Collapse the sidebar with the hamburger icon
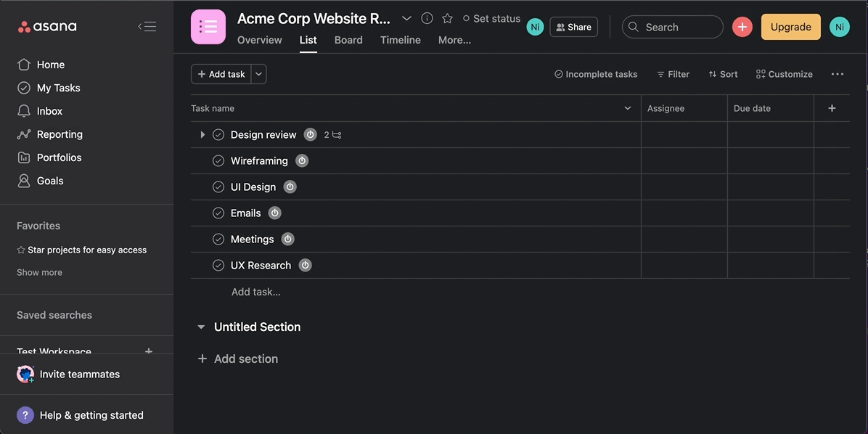Viewport: 868px width, 434px height. click(147, 27)
